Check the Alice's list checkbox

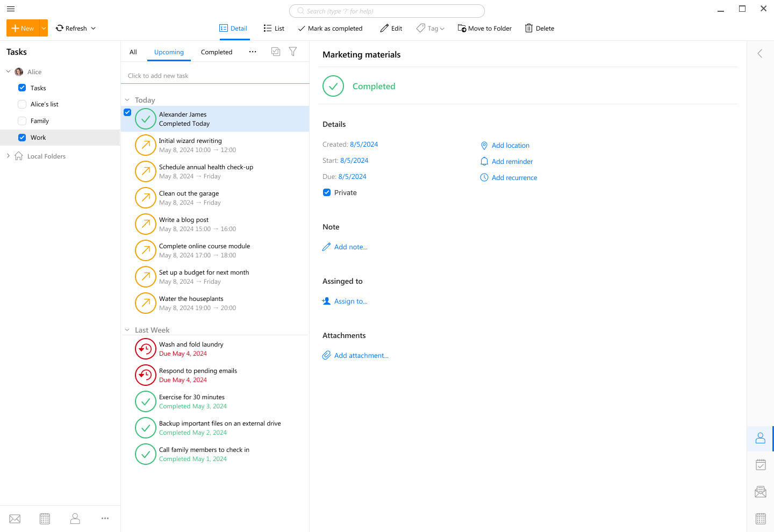click(x=22, y=104)
